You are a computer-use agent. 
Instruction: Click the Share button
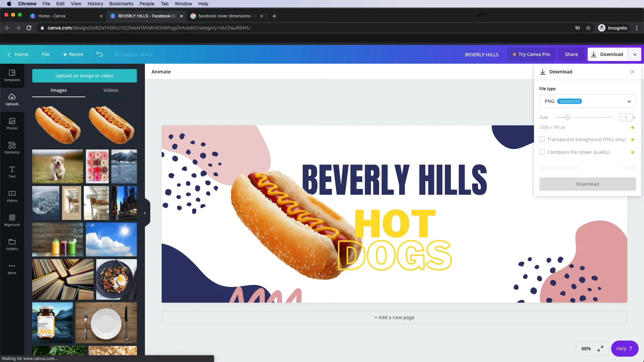[x=571, y=54]
